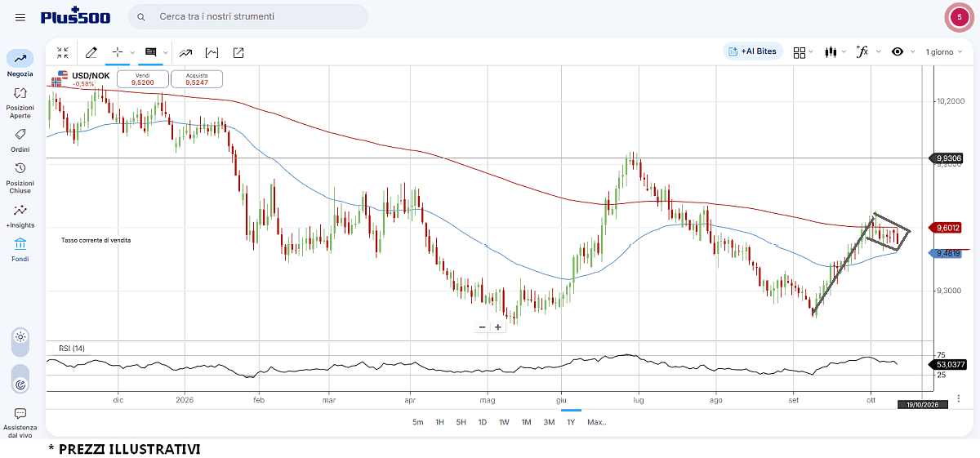The width and height of the screenshot is (980, 458).
Task: Open the '1 giorno' interval dropdown
Action: (x=943, y=52)
